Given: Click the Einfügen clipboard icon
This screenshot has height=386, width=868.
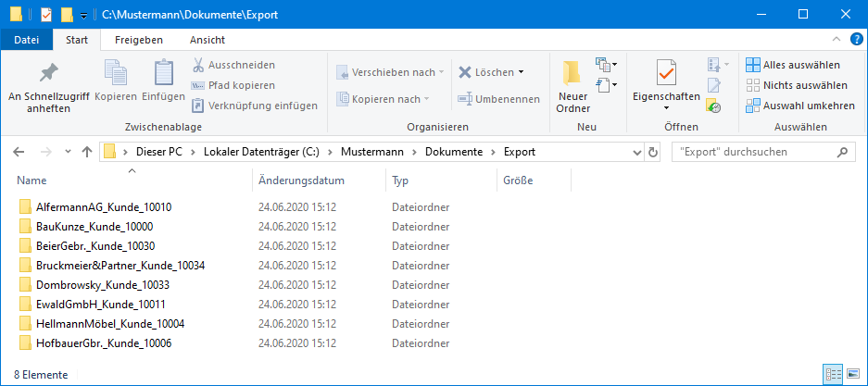Looking at the screenshot, I should click(163, 73).
